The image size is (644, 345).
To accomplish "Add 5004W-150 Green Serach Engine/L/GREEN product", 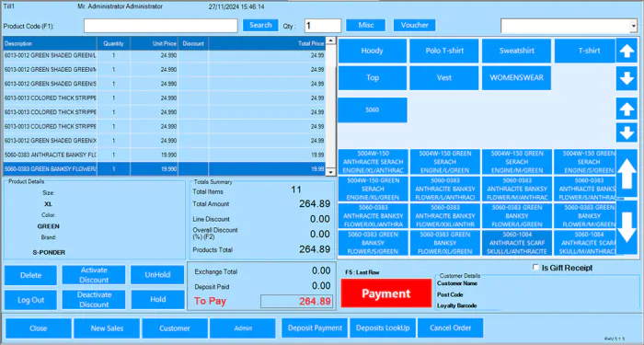I will (x=444, y=162).
